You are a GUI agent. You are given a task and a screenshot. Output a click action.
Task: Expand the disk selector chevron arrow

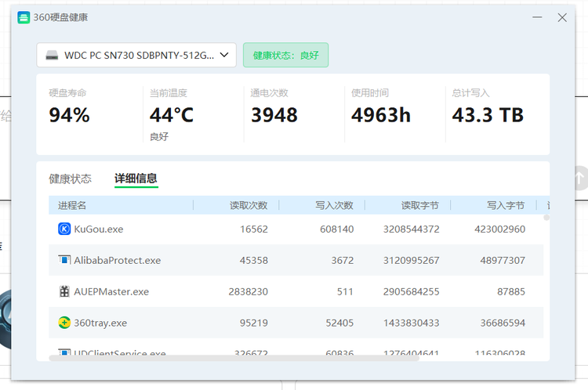coord(224,55)
